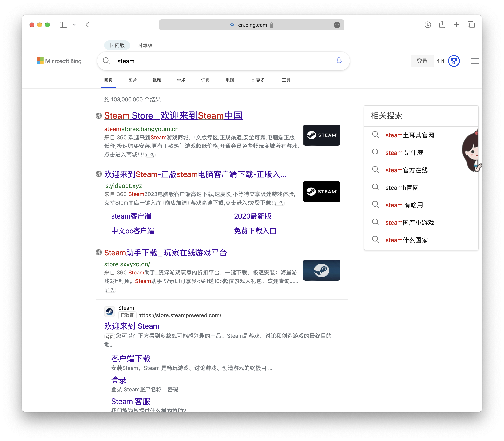Click the Safari share icon

[442, 25]
